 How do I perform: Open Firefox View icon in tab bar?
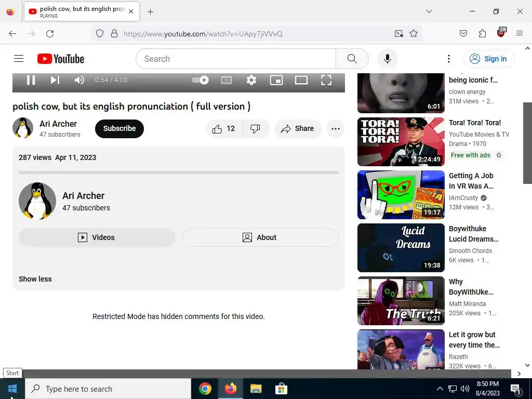click(x=10, y=12)
